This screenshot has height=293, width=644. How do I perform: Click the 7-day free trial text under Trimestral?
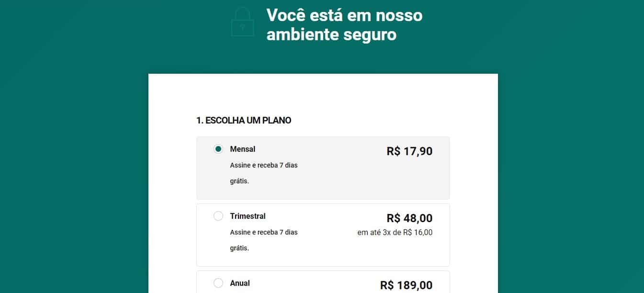(264, 232)
